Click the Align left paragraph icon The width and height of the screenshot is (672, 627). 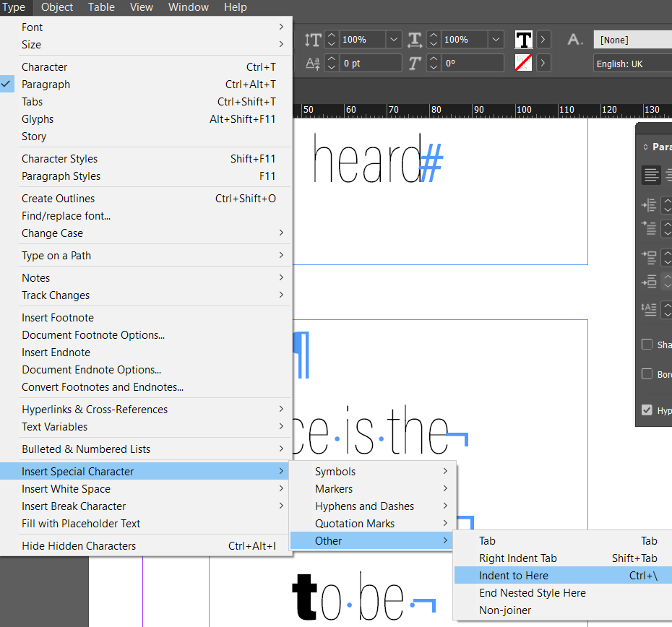click(x=651, y=175)
